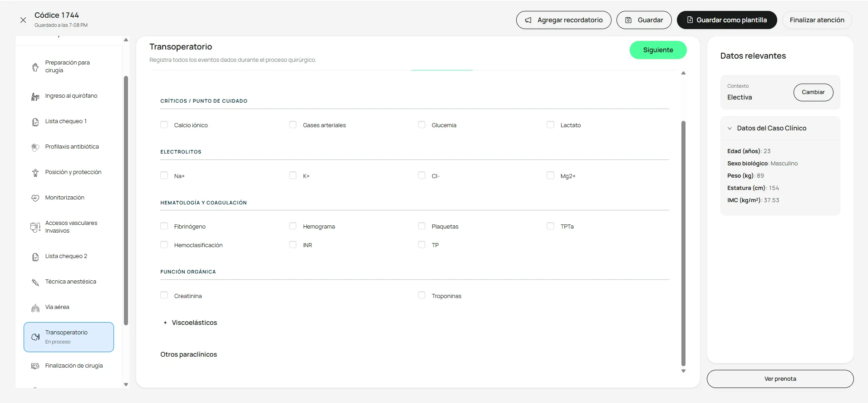Click the Posición y protección body icon
Image resolution: width=868 pixels, height=403 pixels.
pyautogui.click(x=35, y=173)
